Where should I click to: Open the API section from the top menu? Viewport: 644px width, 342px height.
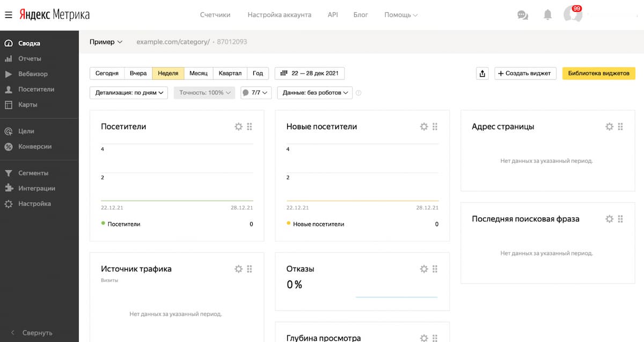coord(333,15)
